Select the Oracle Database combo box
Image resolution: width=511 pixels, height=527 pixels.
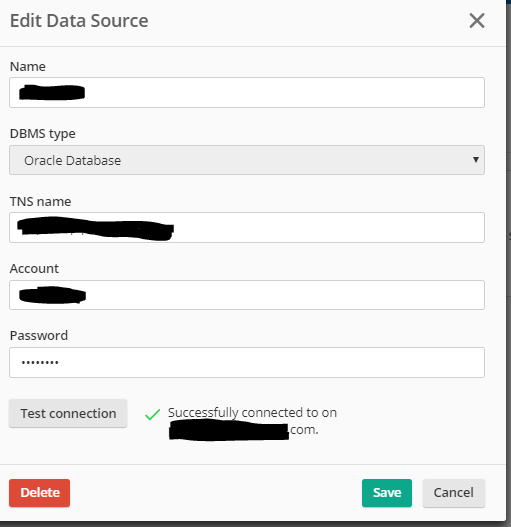coord(247,160)
